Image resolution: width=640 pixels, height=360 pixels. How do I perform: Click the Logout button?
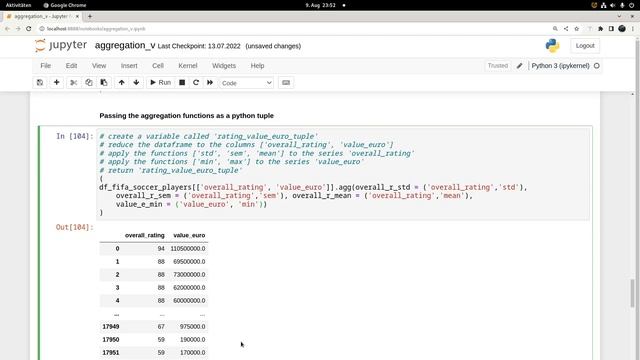pyautogui.click(x=585, y=46)
